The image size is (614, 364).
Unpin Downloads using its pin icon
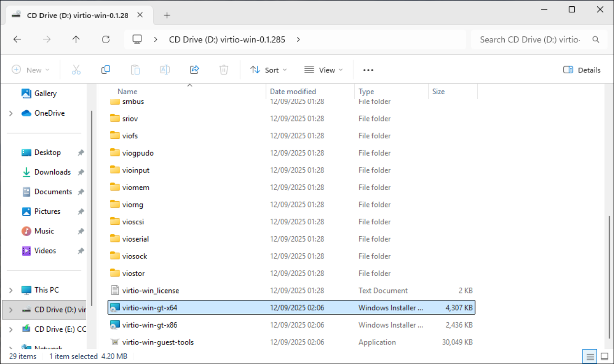(x=81, y=172)
